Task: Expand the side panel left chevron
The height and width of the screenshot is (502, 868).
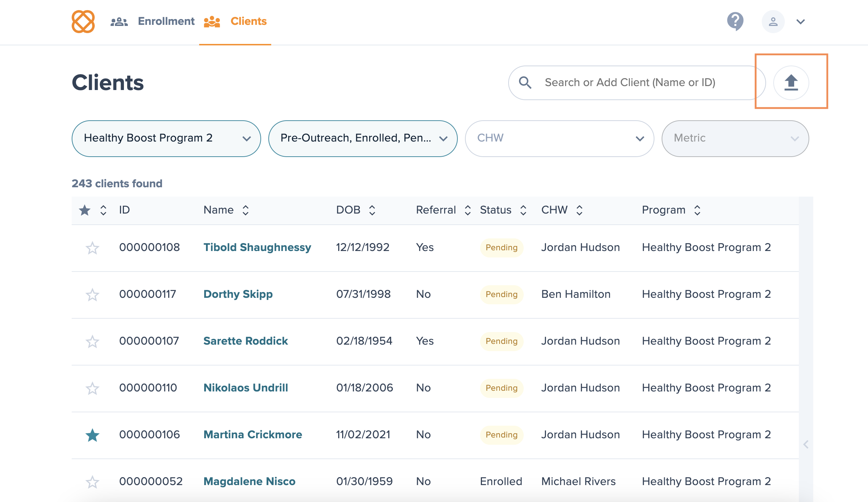Action: pyautogui.click(x=806, y=445)
